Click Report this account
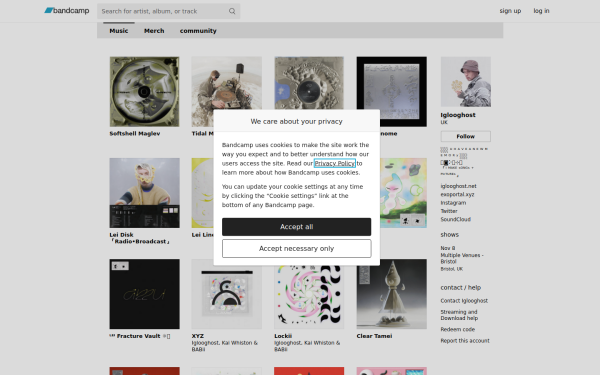600x375 pixels. [465, 341]
